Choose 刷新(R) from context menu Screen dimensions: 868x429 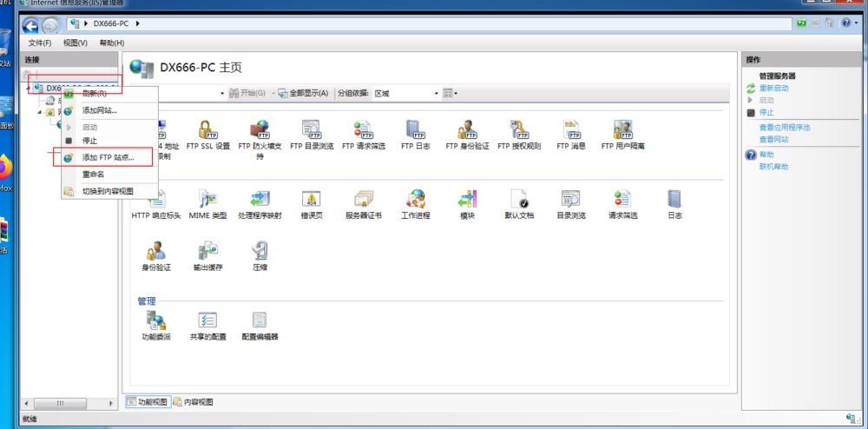[x=109, y=94]
